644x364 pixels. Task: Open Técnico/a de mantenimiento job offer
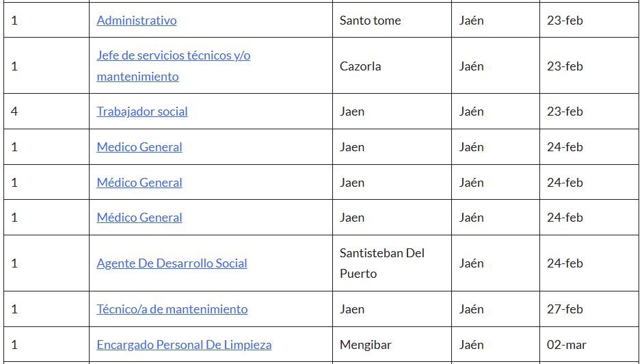172,309
